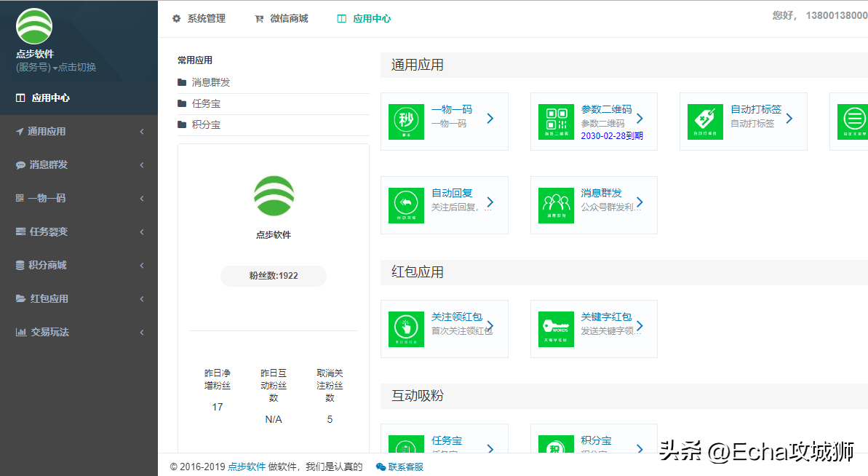This screenshot has width=868, height=476.
Task: Click the folder icon next to 积分宝
Action: click(x=182, y=124)
